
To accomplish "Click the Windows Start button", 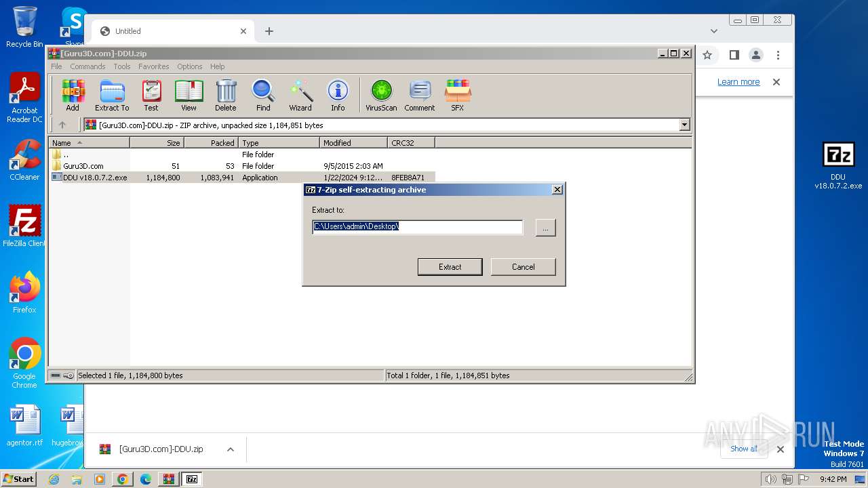I will [x=19, y=479].
